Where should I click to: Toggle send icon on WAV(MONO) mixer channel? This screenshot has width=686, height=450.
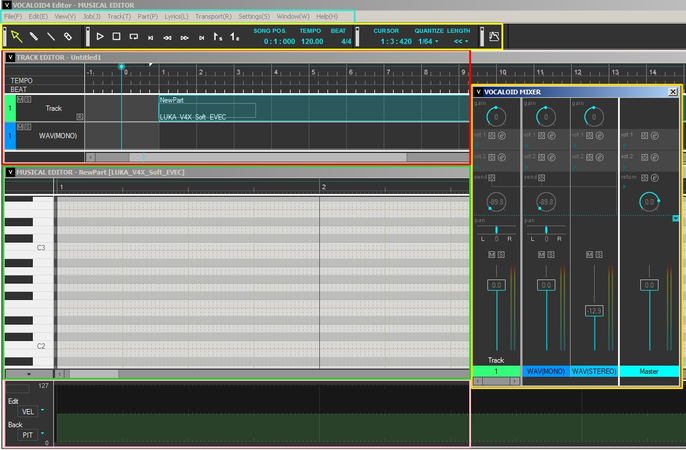point(542,178)
